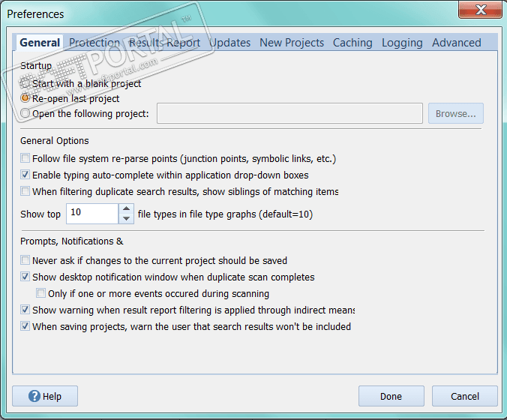Viewport: 507px width, 420px height.
Task: Switch to the Advanced tab
Action: (457, 43)
